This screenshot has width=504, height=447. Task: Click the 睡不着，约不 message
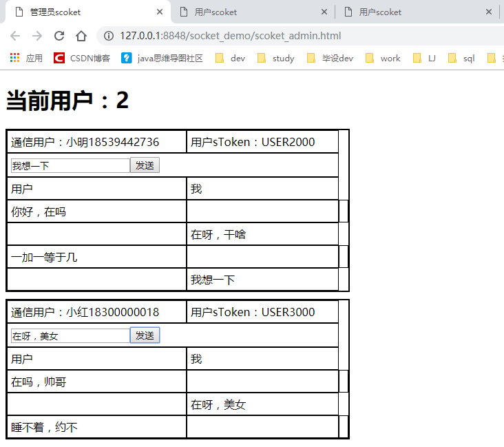(x=44, y=427)
